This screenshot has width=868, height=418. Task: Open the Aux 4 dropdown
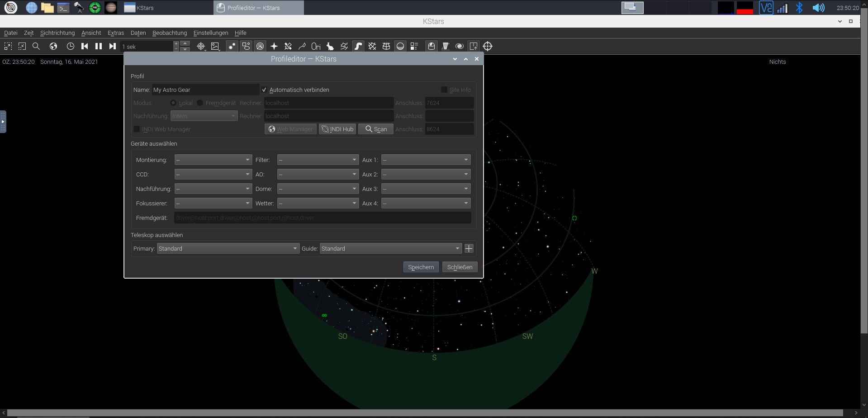(x=426, y=203)
